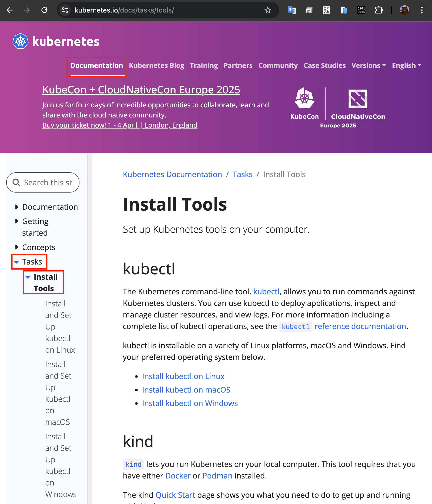
Task: Click the rainbow screenshot extension icon
Action: pos(309,10)
